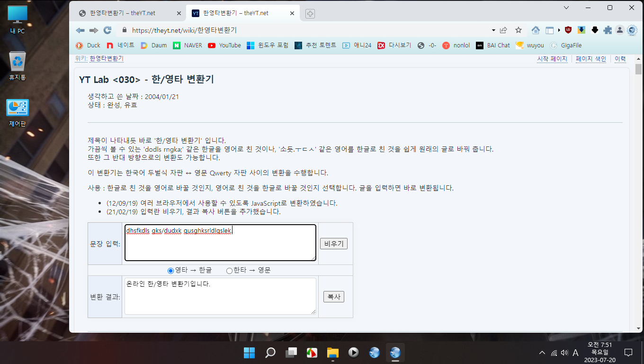The image size is (644, 364).
Task: Go back with the browser back arrow
Action: click(x=80, y=30)
